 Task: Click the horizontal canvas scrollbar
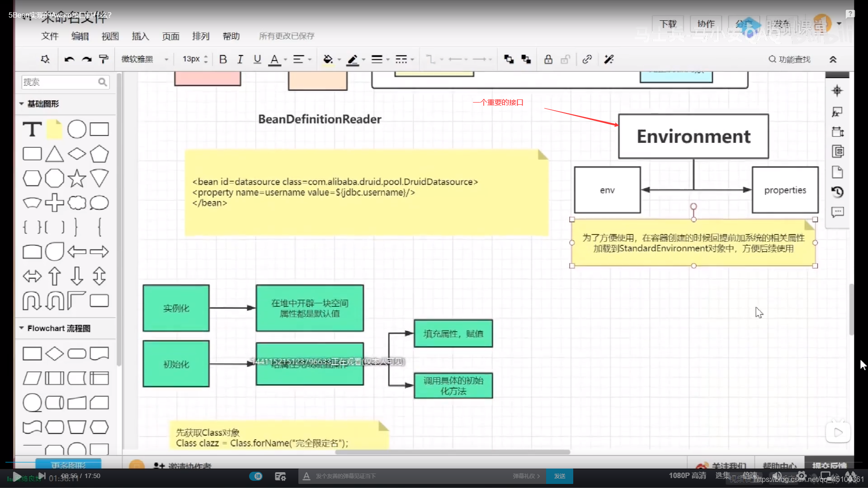(x=452, y=452)
